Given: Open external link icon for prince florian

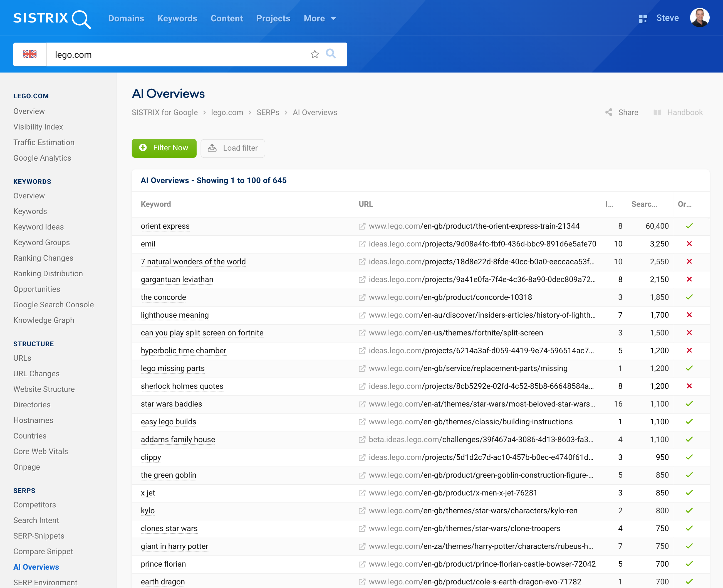Looking at the screenshot, I should (x=362, y=564).
